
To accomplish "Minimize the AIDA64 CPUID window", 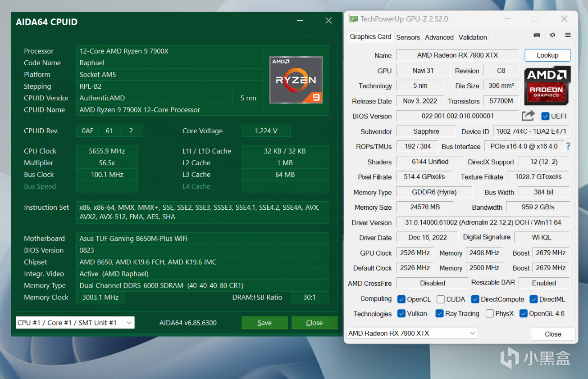I will coord(300,21).
